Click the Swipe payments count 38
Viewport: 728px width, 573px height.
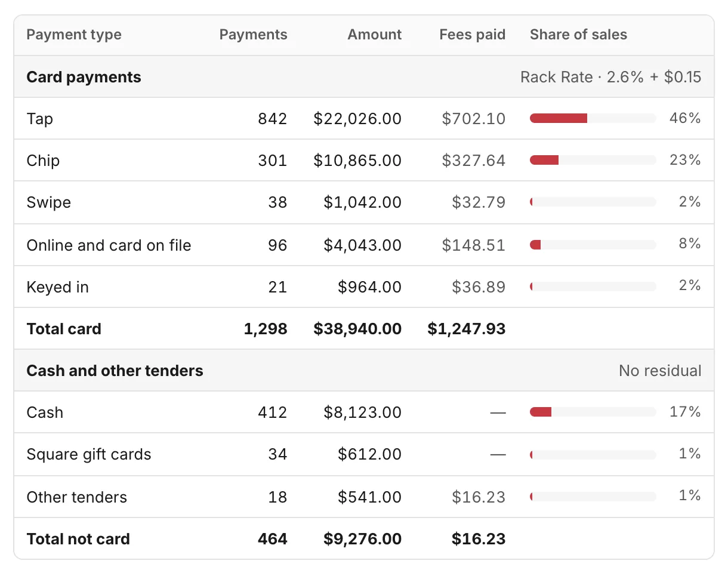[277, 202]
